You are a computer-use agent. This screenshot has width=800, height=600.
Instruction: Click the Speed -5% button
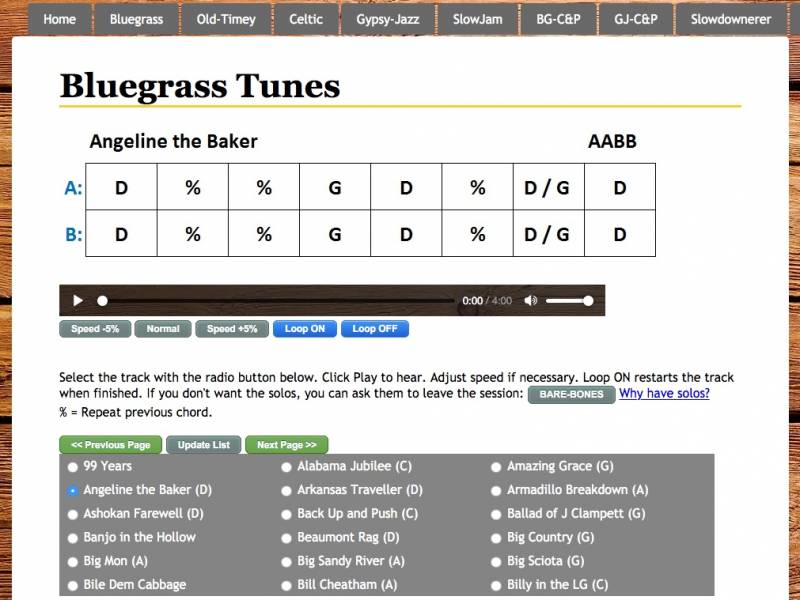[x=95, y=329]
